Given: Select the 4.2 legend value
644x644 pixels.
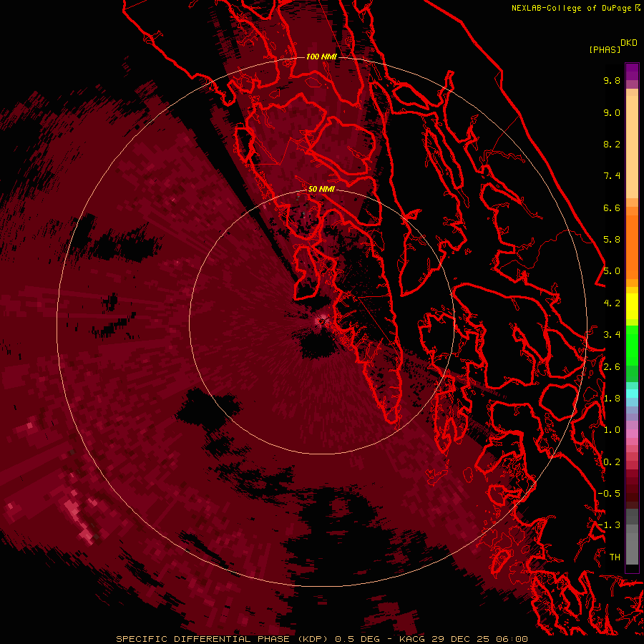Looking at the screenshot, I should (612, 303).
